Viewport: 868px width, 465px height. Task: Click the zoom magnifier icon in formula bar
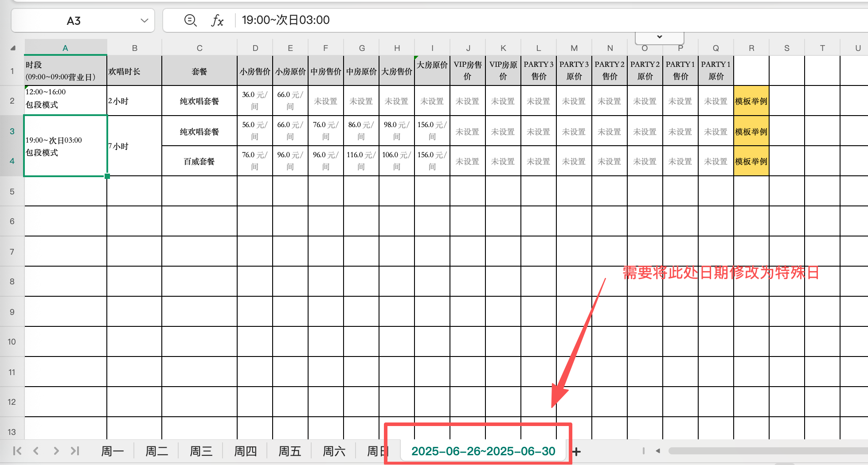[x=190, y=20]
